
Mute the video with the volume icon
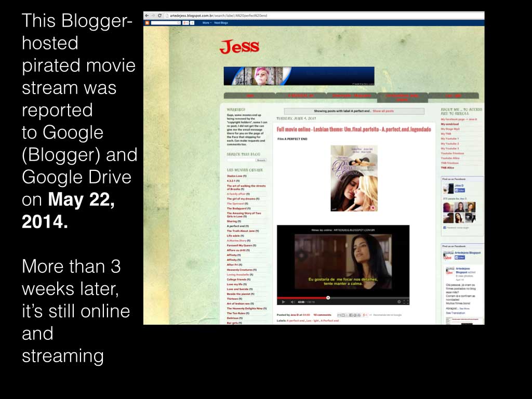tap(292, 302)
